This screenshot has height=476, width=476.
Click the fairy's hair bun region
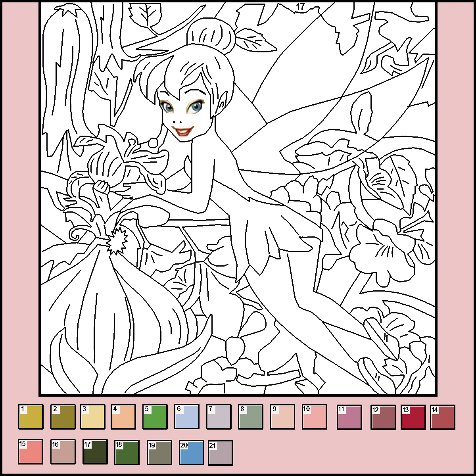(x=210, y=36)
